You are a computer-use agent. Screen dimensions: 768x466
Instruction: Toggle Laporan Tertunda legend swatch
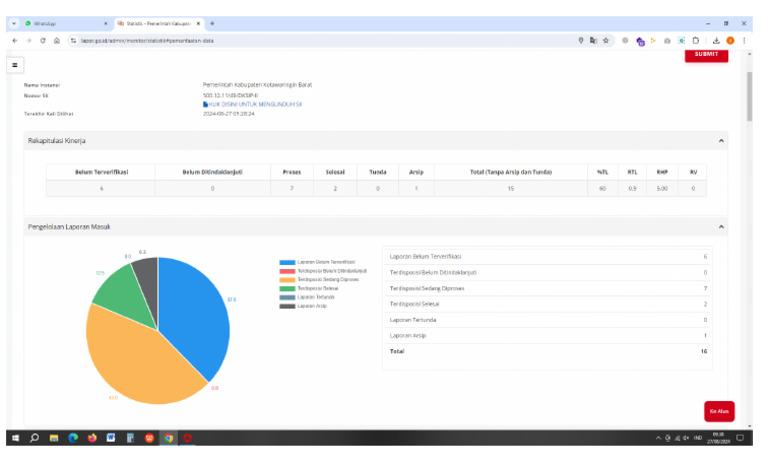point(287,297)
